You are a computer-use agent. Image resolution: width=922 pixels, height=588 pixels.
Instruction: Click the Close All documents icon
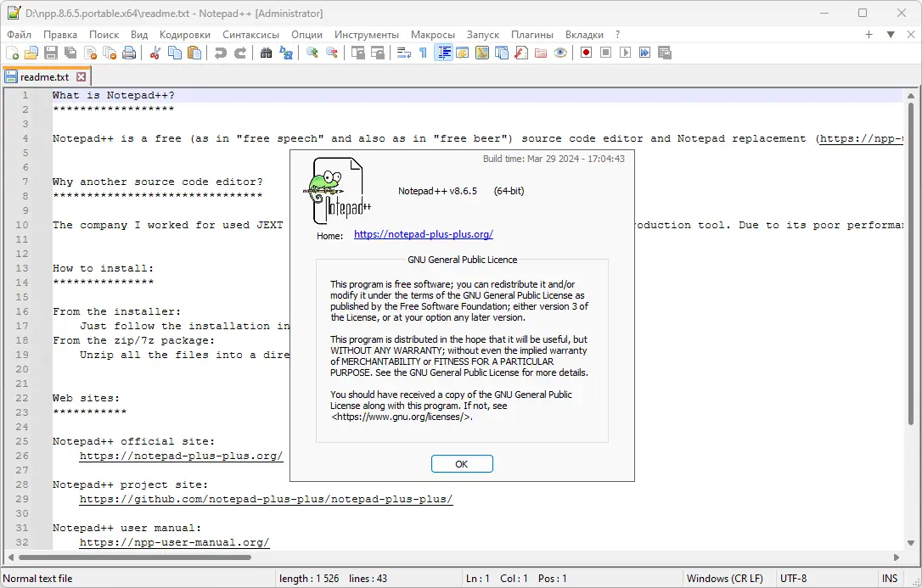click(x=110, y=53)
